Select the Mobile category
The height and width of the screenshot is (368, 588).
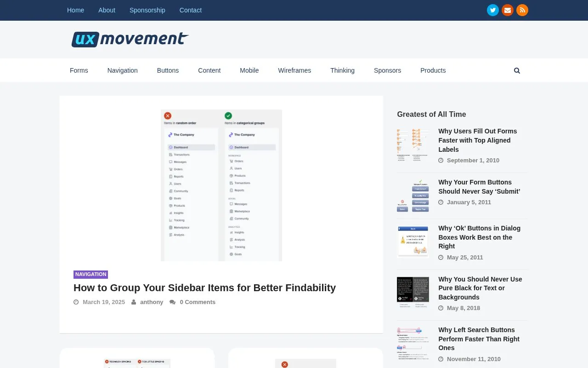[249, 70]
